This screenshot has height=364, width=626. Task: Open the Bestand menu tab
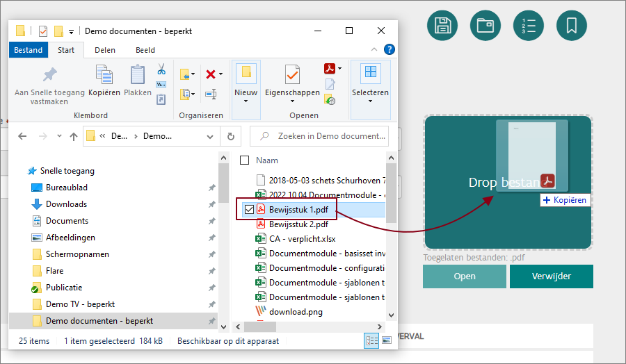point(29,50)
